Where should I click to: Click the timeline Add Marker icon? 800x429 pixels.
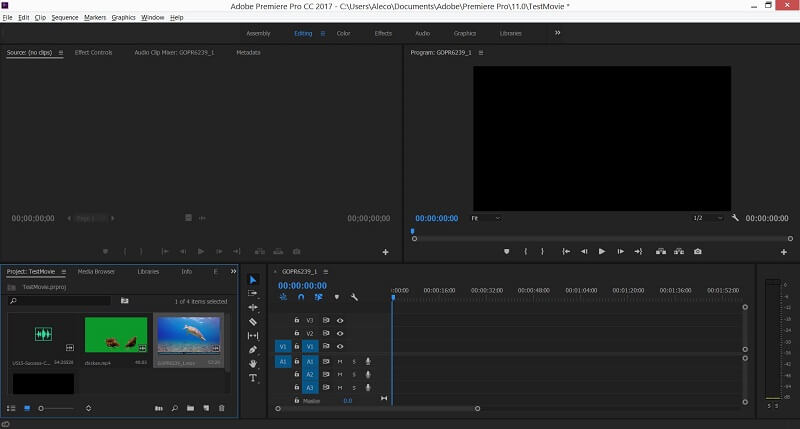click(337, 297)
